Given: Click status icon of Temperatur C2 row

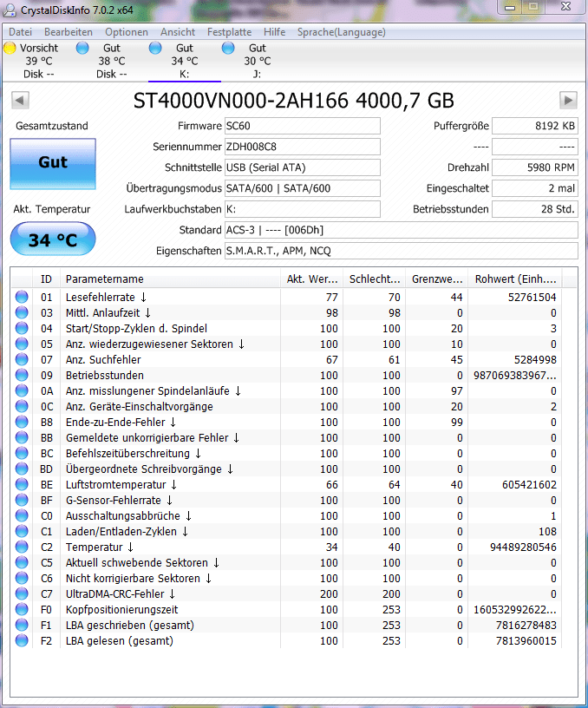Looking at the screenshot, I should [22, 547].
